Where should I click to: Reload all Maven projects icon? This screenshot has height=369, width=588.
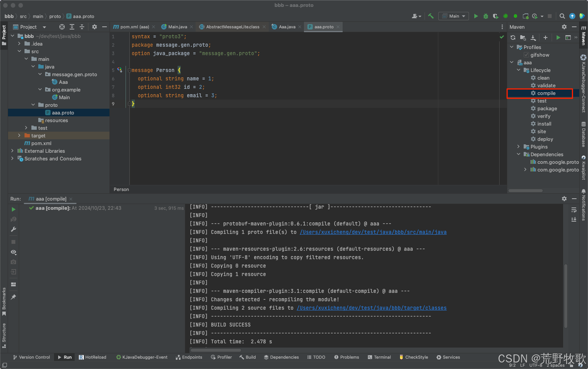tap(513, 38)
